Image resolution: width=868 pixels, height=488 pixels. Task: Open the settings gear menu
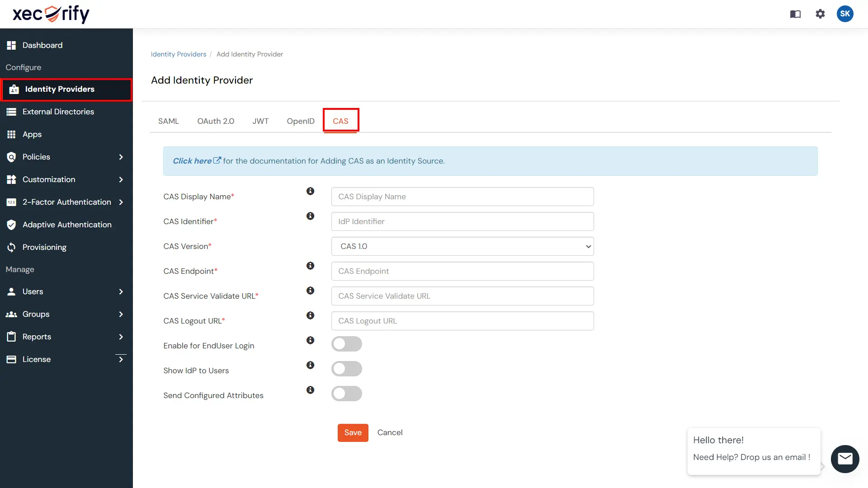coord(820,14)
